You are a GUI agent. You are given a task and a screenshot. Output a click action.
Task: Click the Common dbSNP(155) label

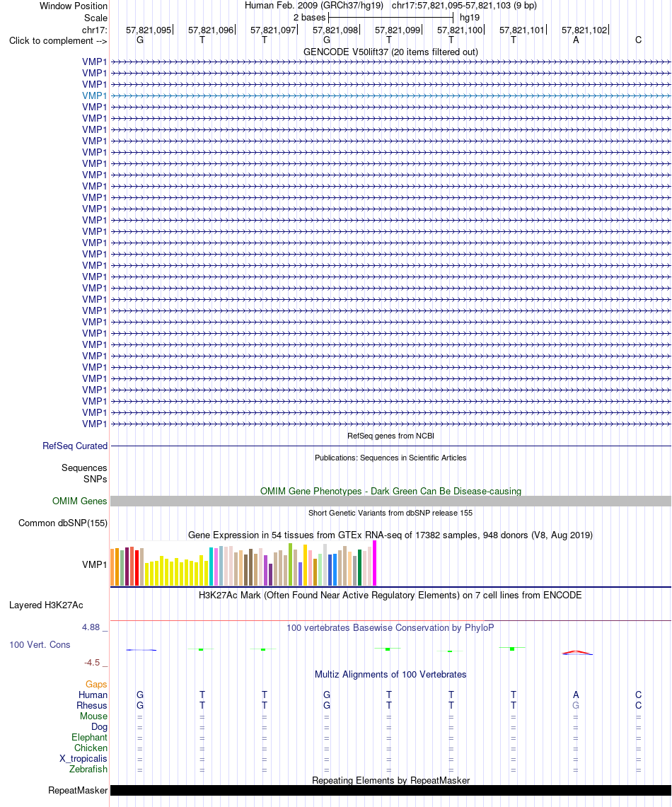[63, 523]
